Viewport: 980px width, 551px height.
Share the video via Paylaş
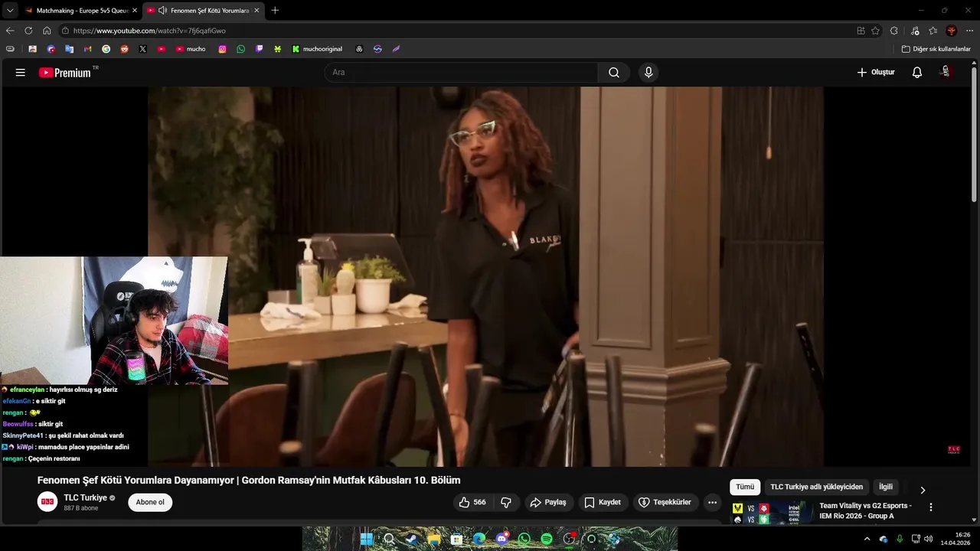coord(548,503)
